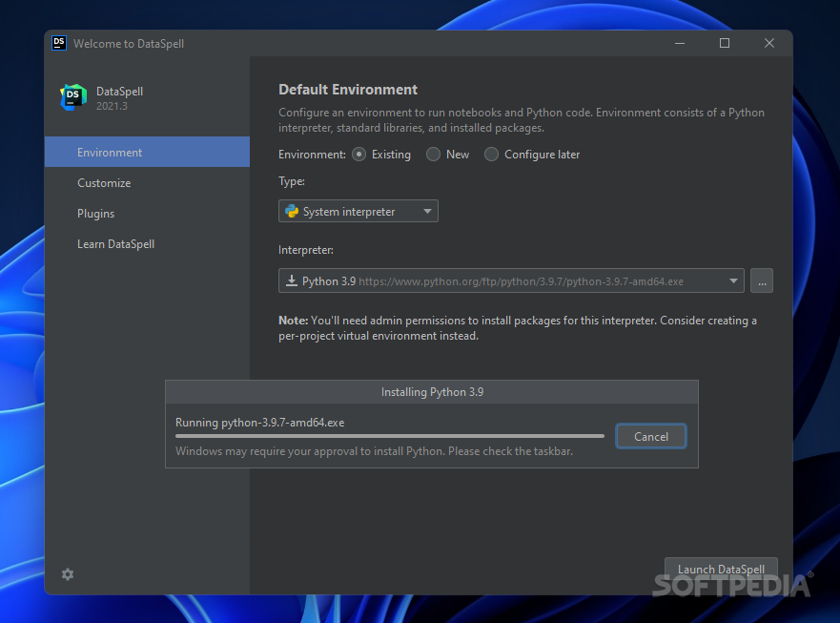The height and width of the screenshot is (623, 840).
Task: Select the New environment radio button
Action: coord(433,155)
